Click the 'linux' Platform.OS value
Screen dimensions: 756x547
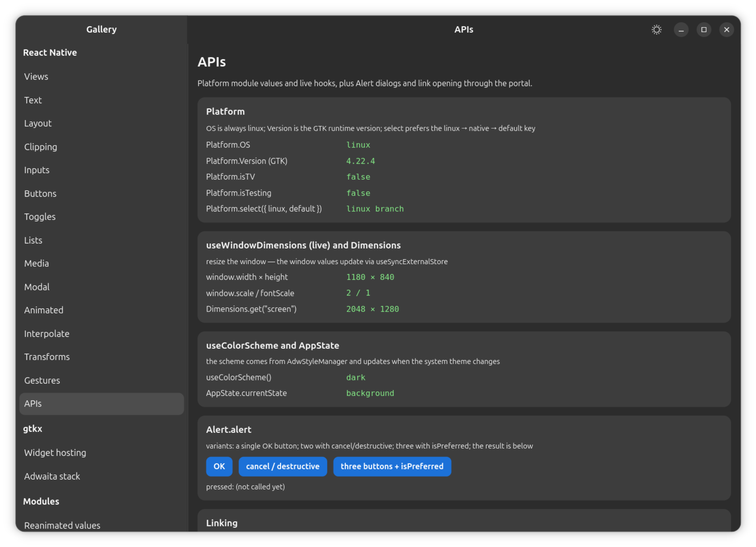pos(358,145)
